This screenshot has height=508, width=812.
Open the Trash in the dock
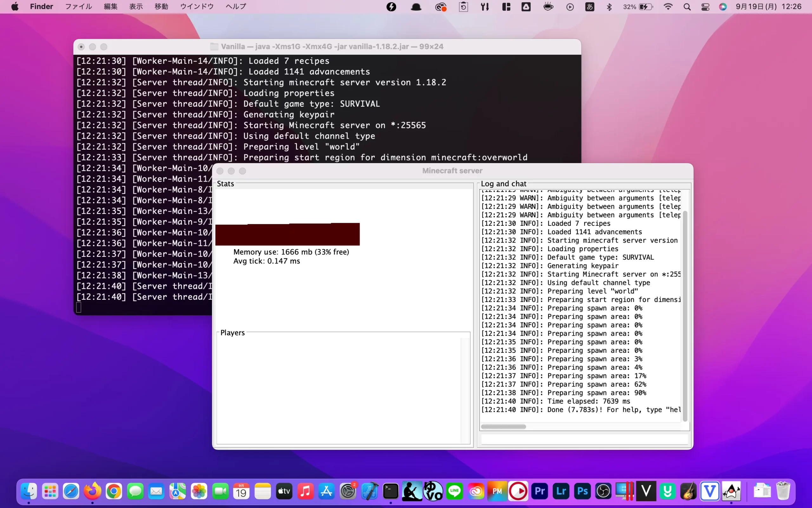click(783, 491)
